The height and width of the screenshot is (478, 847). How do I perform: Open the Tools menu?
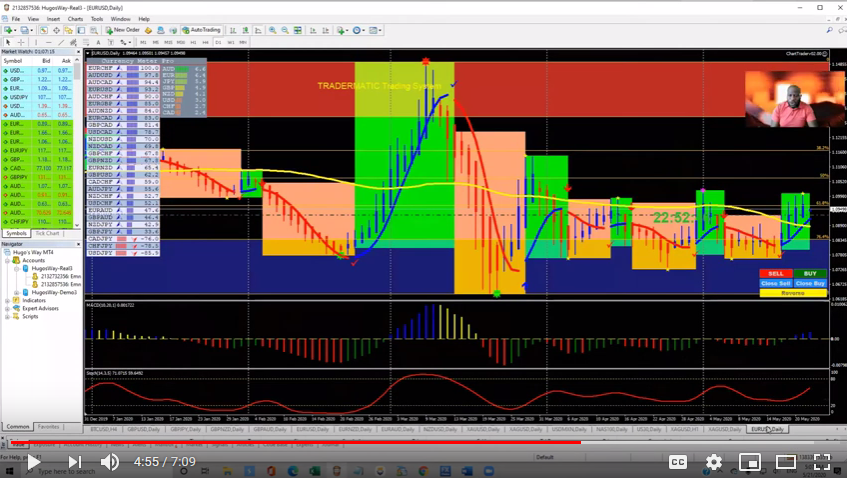pos(97,19)
